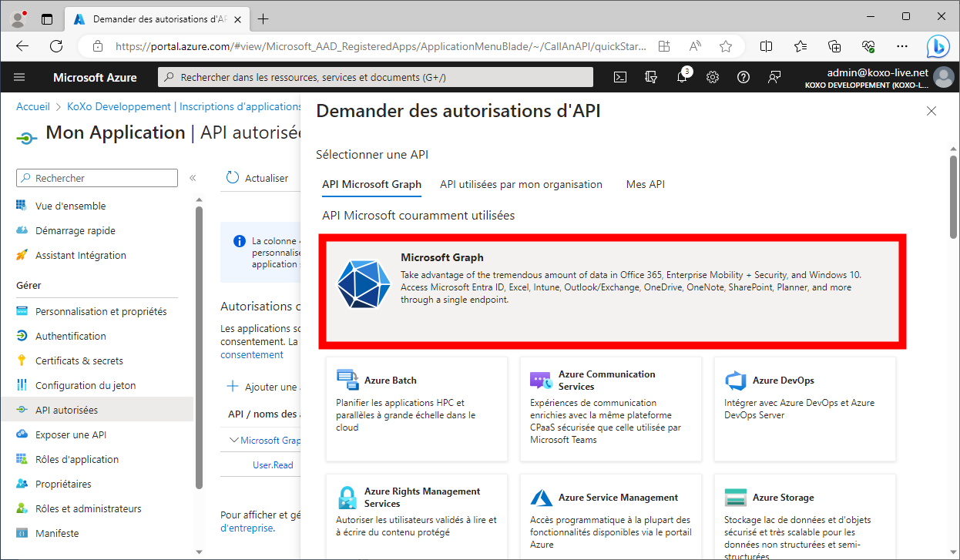This screenshot has height=560, width=960.
Task: Click the Configuration du jeton icon
Action: [x=22, y=385]
